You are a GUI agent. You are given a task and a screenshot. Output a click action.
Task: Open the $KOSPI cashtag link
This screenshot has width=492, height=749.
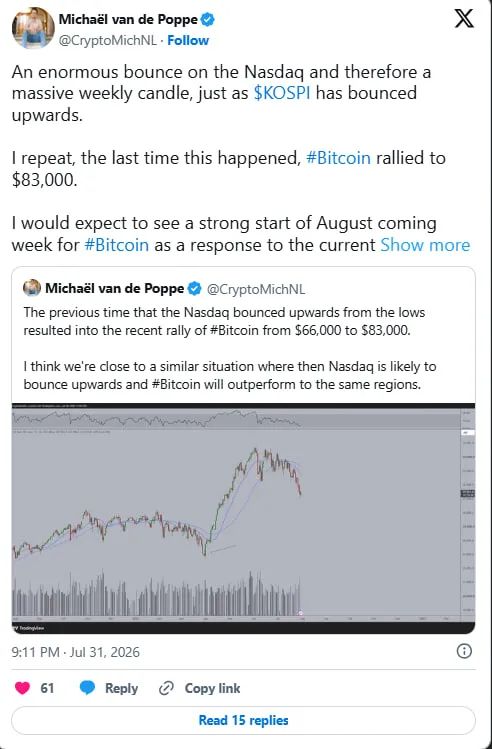tap(282, 93)
